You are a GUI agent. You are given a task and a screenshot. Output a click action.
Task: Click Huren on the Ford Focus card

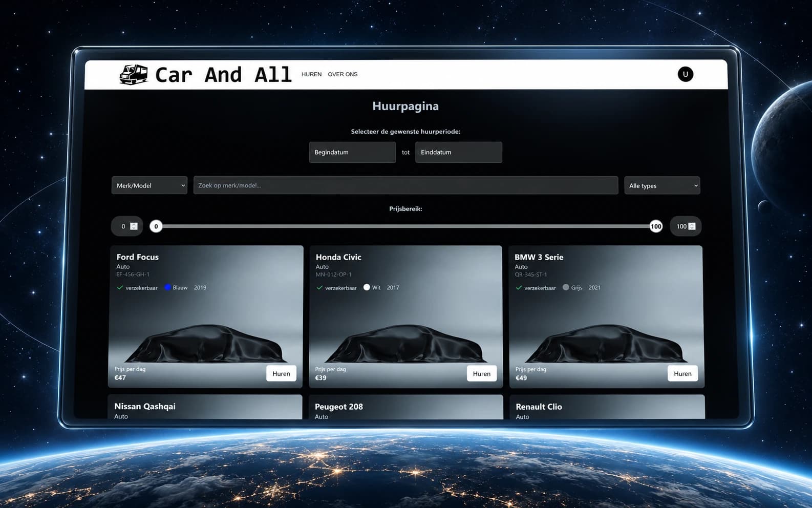click(281, 373)
